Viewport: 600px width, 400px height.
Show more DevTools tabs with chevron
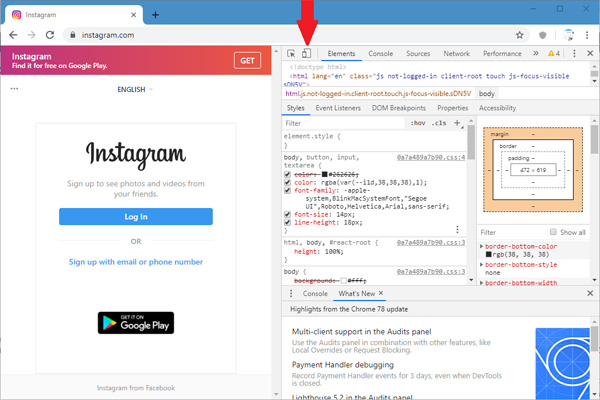pos(536,54)
